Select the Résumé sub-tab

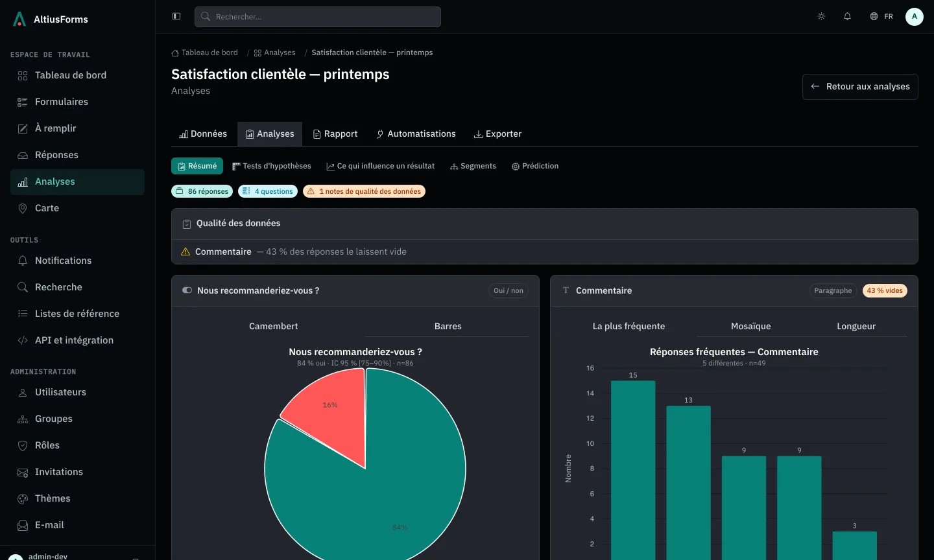click(197, 166)
